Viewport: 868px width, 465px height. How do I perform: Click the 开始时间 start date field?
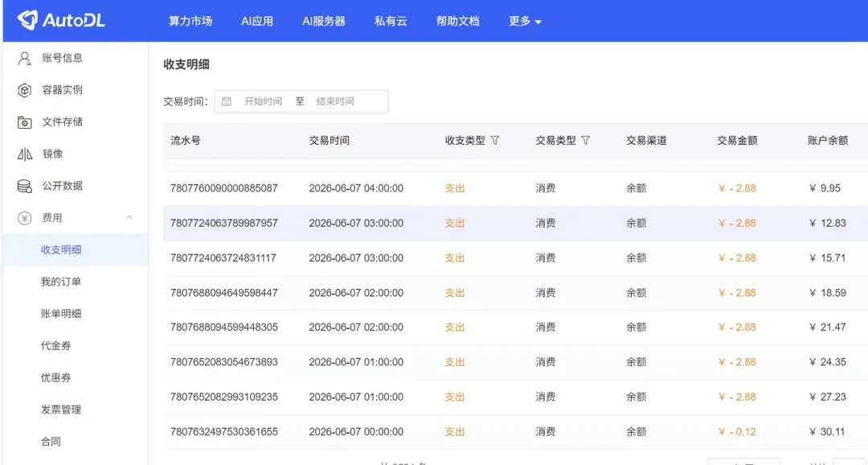point(263,101)
